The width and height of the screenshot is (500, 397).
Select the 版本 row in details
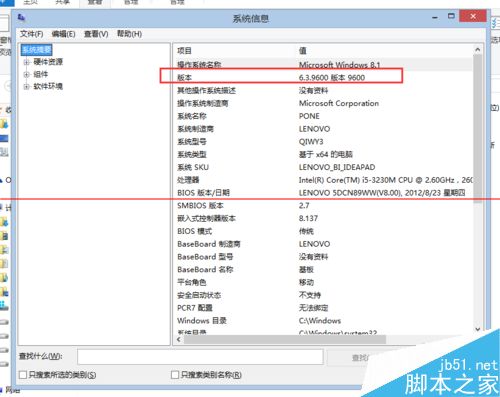click(323, 78)
